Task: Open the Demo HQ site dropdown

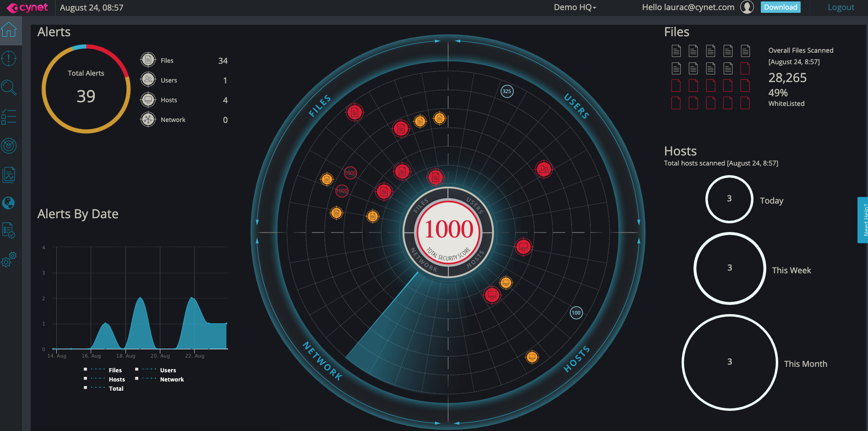Action: pos(575,7)
